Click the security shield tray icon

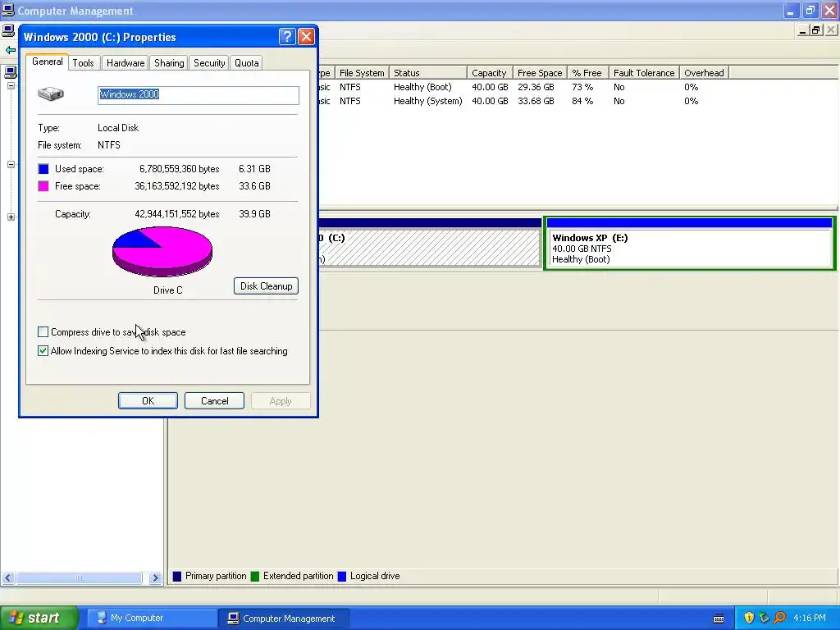(x=749, y=618)
